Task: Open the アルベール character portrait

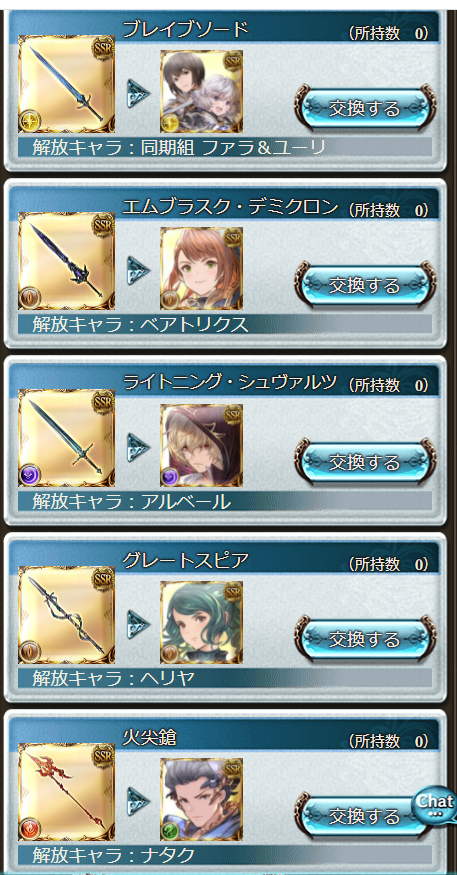Action: pyautogui.click(x=201, y=445)
